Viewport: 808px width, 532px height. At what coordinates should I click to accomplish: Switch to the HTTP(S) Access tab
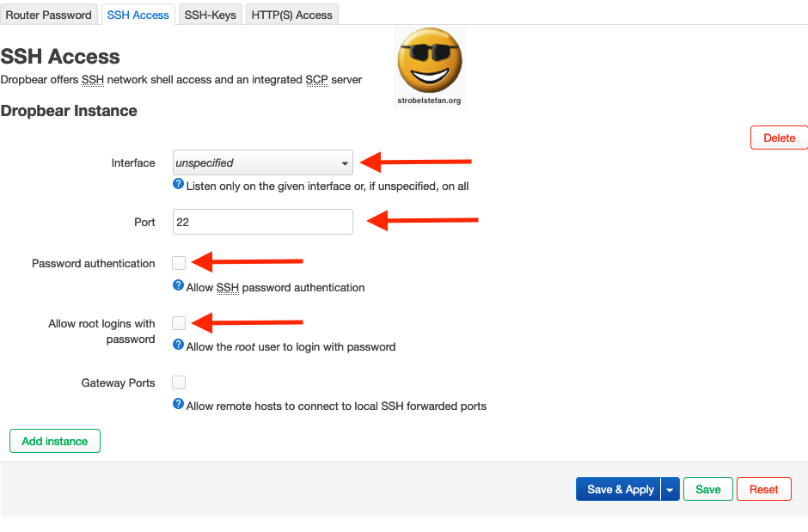pyautogui.click(x=291, y=14)
